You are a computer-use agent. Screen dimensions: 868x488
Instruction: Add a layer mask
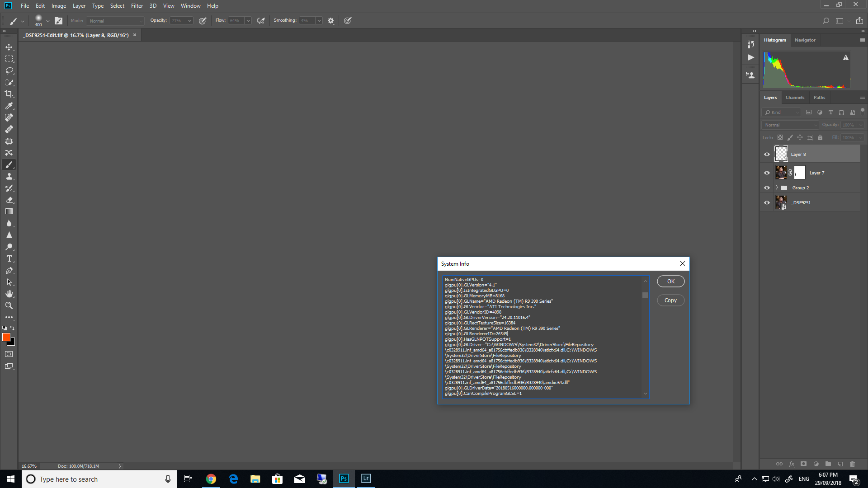coord(803,464)
